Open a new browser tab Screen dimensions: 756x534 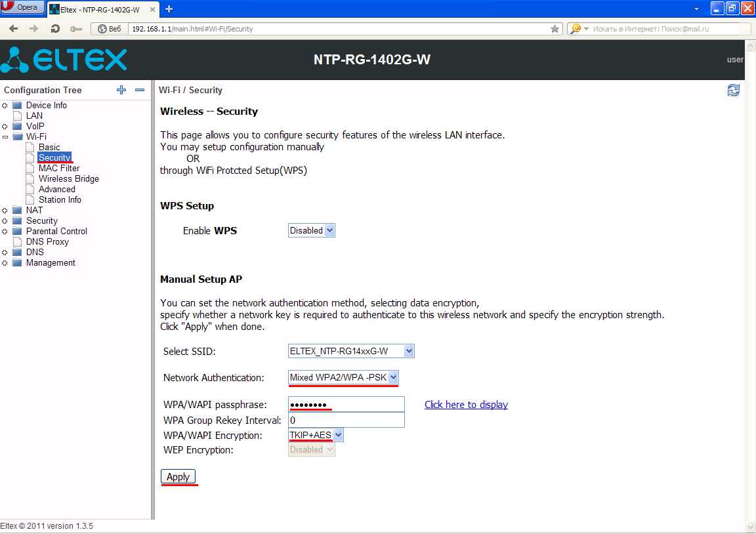tap(169, 9)
